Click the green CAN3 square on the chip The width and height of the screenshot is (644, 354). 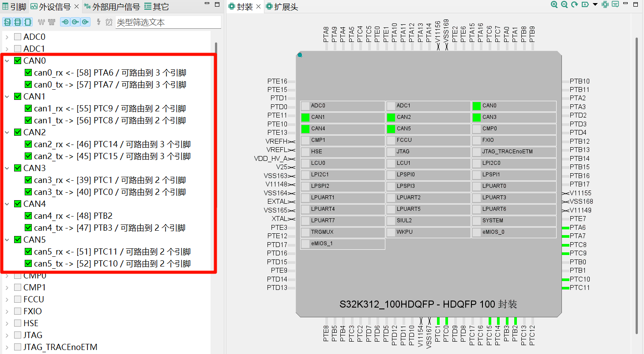476,118
